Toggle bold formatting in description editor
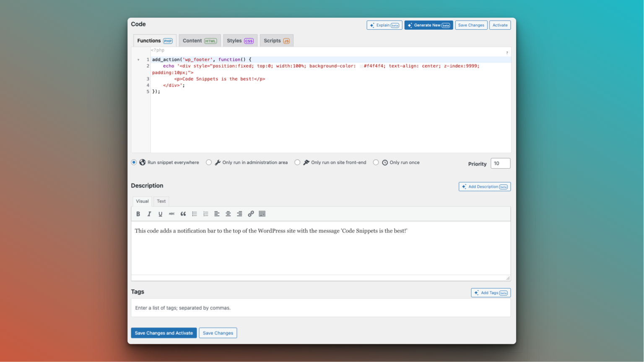Screen dimensions: 644x362 click(138, 214)
